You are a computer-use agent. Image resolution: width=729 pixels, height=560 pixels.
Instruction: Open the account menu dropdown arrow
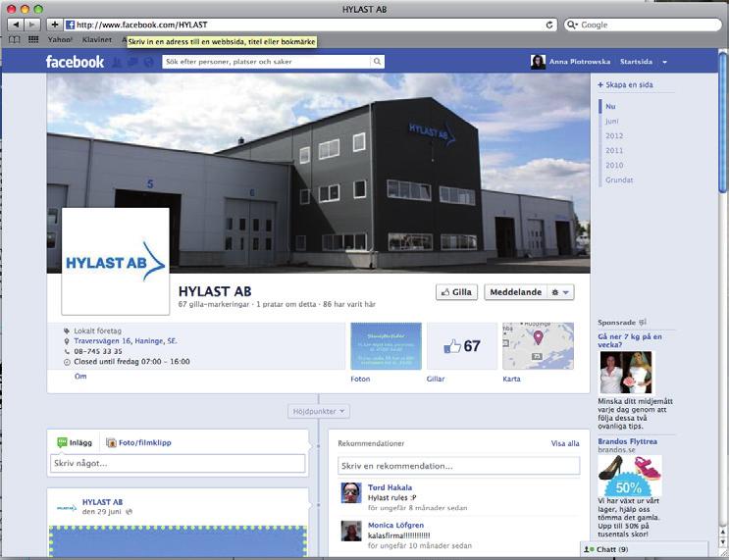point(665,62)
